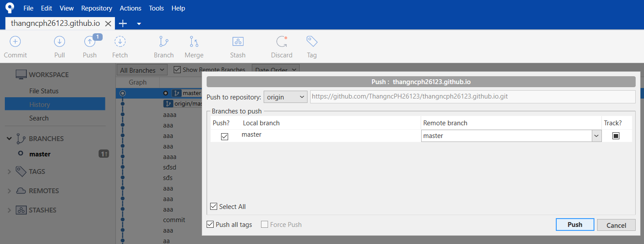The height and width of the screenshot is (244, 644).
Task: Open the Help menu
Action: (178, 8)
